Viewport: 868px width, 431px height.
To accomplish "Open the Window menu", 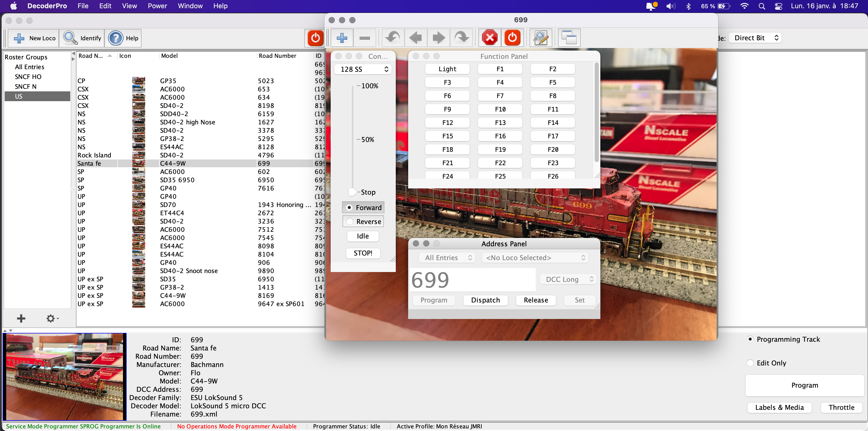I will [x=190, y=6].
